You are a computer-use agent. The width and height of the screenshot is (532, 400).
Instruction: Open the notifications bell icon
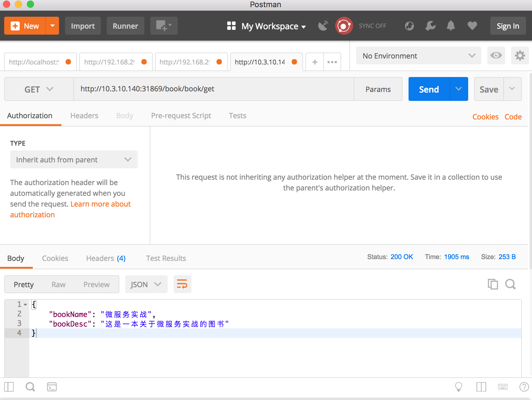coord(451,26)
